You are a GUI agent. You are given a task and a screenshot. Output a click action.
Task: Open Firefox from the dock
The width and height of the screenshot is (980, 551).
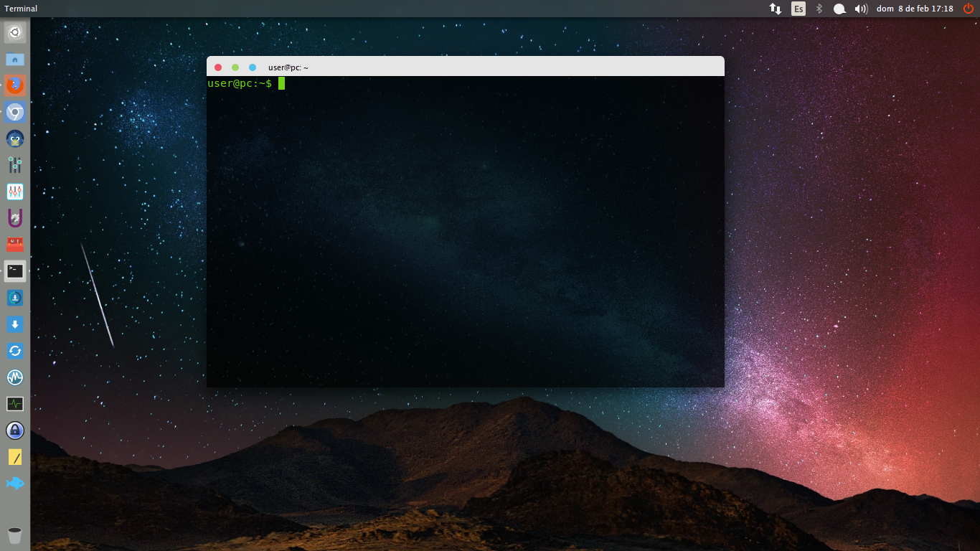15,85
